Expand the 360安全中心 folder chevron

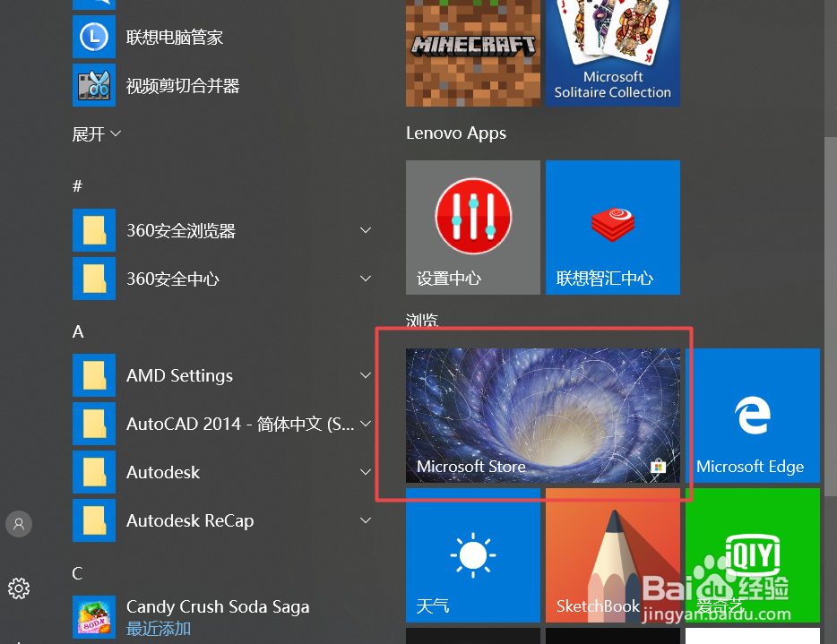(366, 279)
